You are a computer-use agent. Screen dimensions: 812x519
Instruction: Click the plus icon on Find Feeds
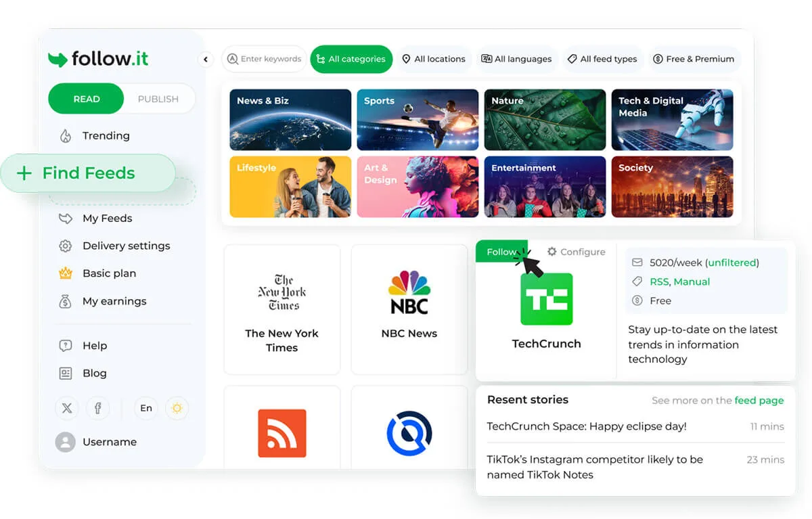point(24,173)
